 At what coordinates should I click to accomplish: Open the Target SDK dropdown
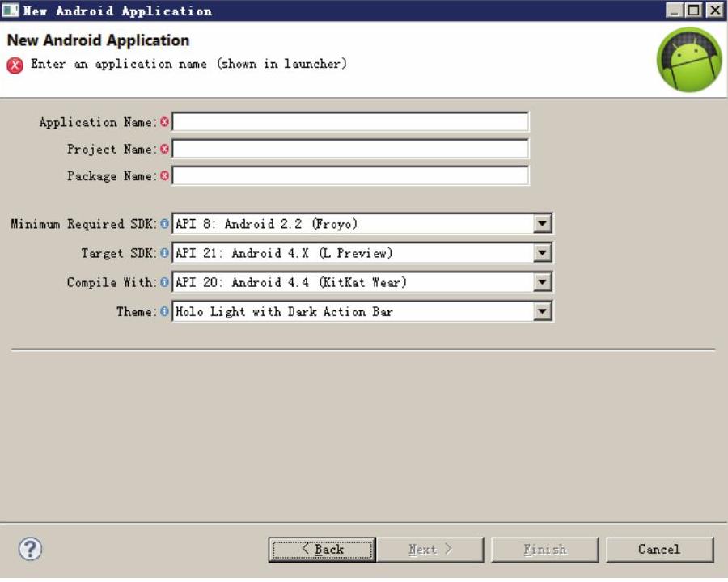click(542, 253)
